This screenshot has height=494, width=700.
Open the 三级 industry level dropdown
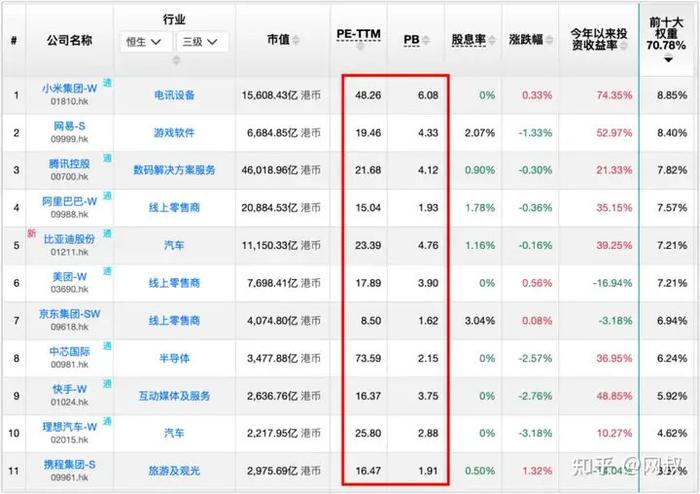pos(202,42)
